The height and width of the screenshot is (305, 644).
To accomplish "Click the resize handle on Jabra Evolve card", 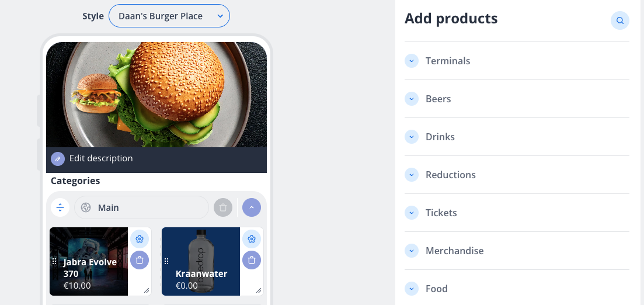I will [146, 290].
